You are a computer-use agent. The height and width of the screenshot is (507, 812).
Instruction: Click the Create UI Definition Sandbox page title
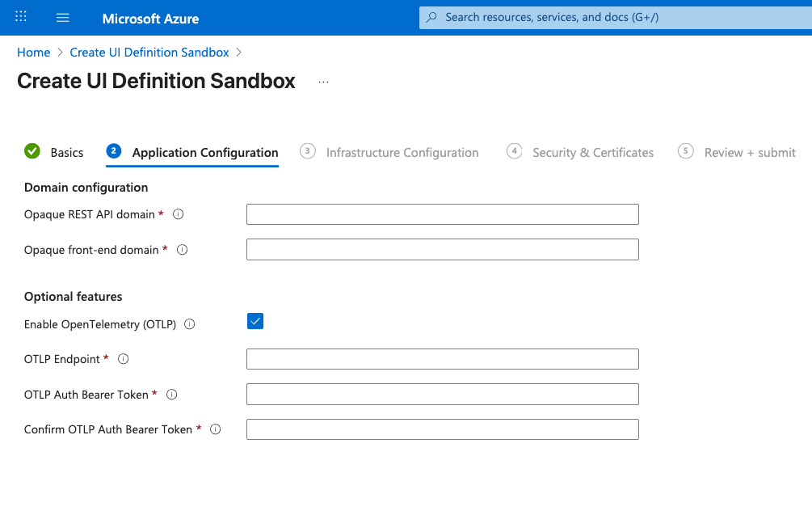coord(156,81)
